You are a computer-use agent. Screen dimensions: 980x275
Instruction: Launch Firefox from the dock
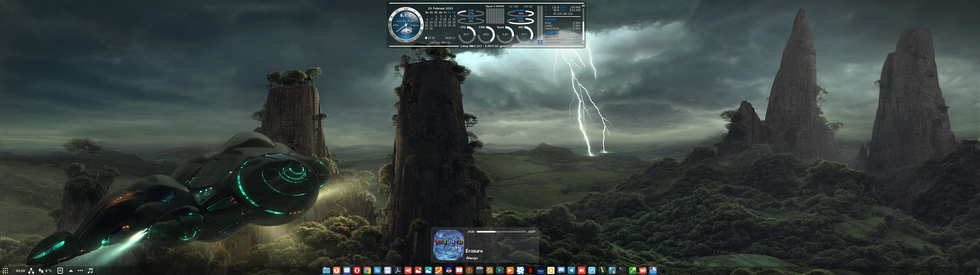(337, 270)
